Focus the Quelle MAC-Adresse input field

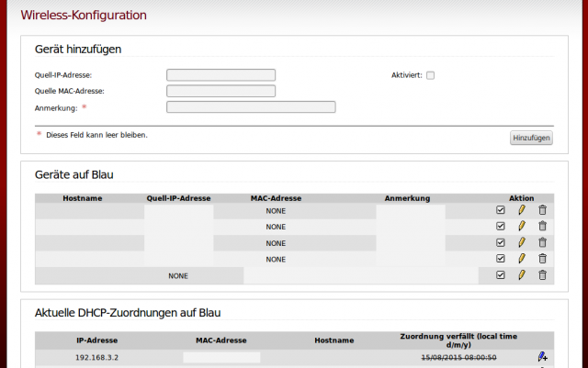click(x=220, y=91)
